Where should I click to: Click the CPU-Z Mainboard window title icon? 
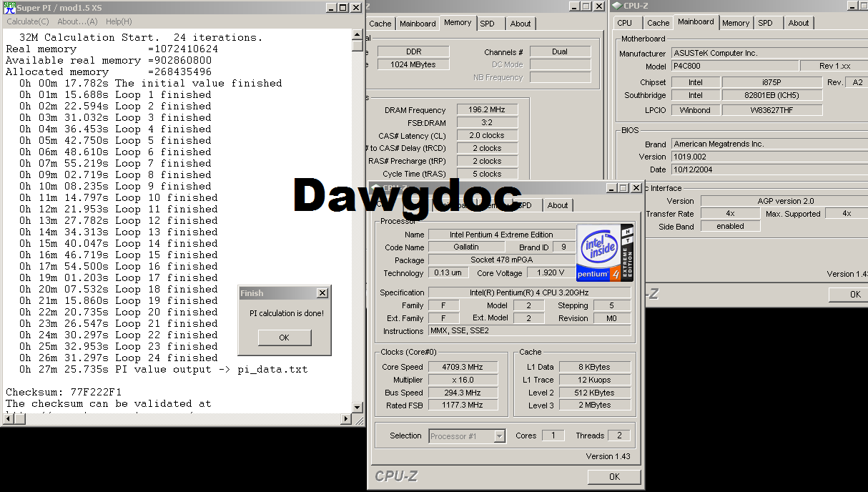pos(616,6)
